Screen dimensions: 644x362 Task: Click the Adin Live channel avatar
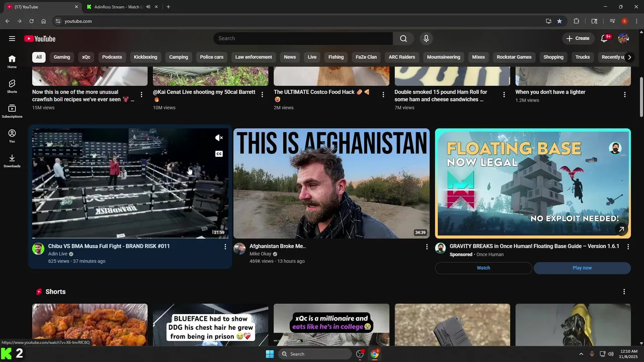pyautogui.click(x=38, y=249)
